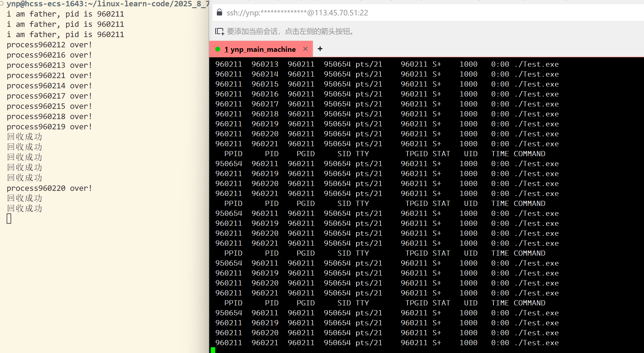
Task: Click the ssh address field
Action: coord(428,13)
